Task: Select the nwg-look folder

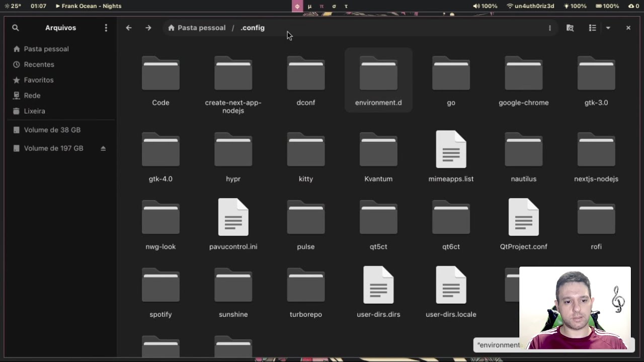Action: (160, 225)
